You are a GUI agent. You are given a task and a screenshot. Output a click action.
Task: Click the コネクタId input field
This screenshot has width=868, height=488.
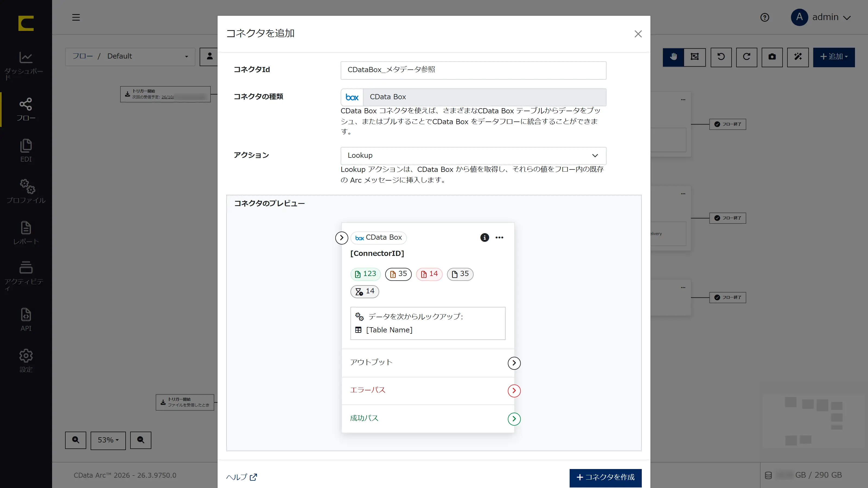click(473, 70)
